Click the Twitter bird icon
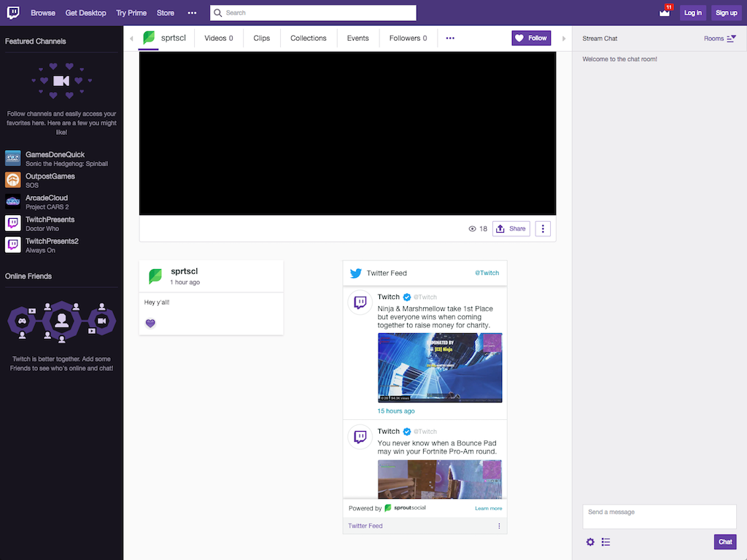 tap(356, 273)
